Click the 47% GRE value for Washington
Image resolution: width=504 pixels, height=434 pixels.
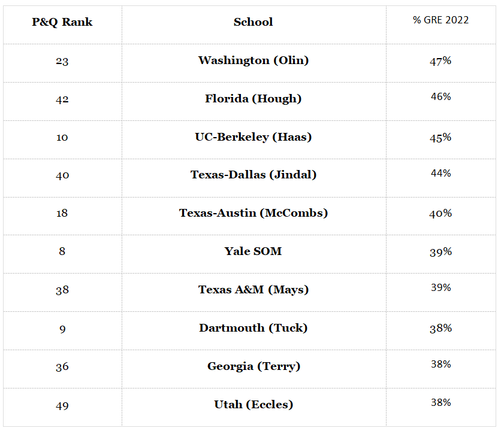pyautogui.click(x=440, y=61)
